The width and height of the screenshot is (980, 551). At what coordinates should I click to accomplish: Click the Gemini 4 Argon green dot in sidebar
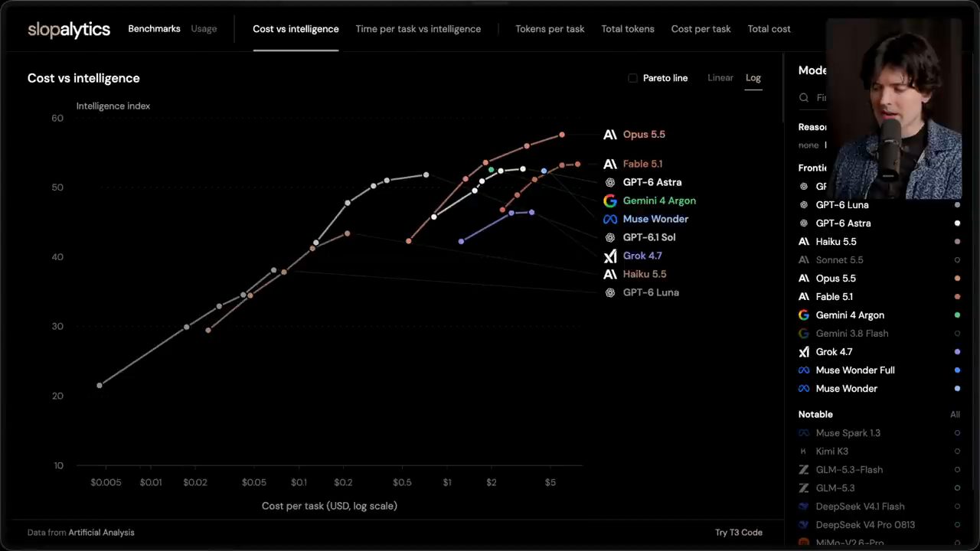pos(957,315)
